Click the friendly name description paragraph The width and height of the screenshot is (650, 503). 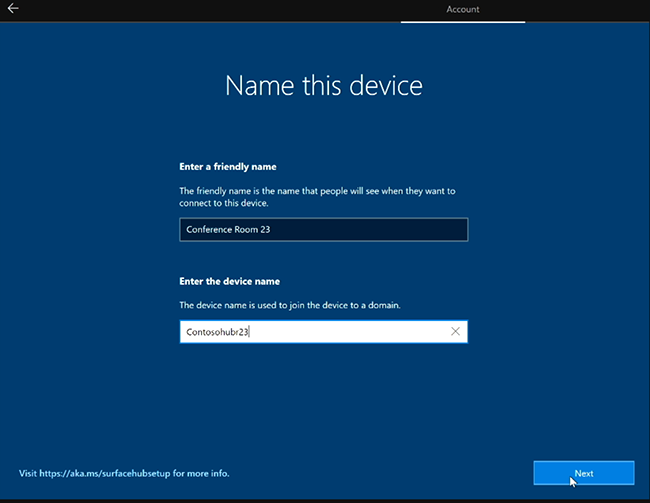pos(317,197)
